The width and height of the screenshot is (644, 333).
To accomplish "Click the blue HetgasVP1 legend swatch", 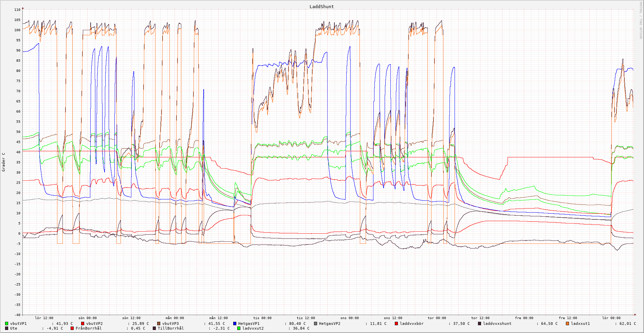I will tap(235, 324).
